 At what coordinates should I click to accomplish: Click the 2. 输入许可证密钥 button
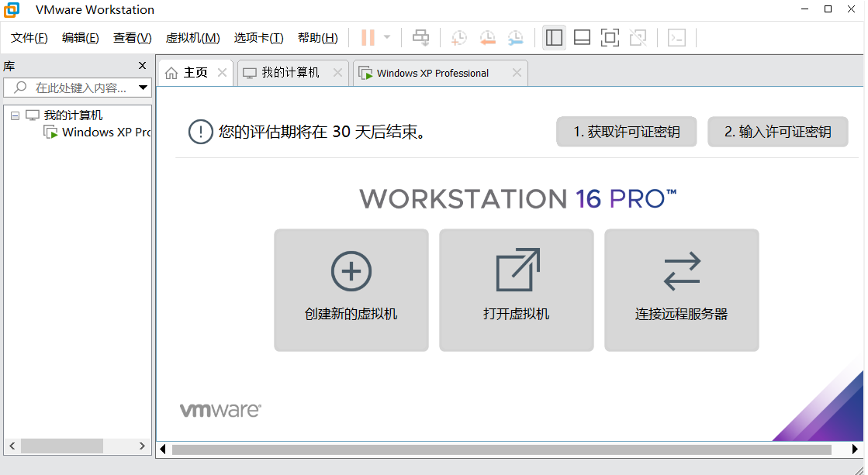tap(778, 132)
